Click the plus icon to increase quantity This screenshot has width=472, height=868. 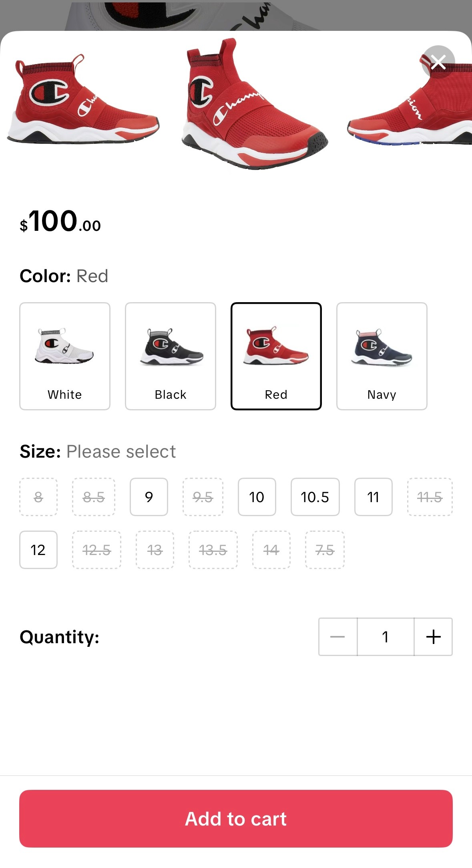[433, 637]
